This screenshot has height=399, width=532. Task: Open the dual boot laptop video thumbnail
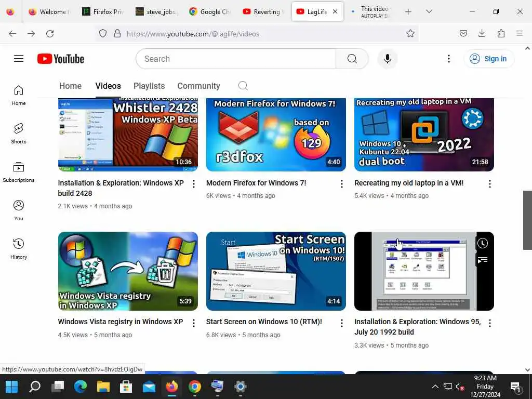(x=424, y=135)
